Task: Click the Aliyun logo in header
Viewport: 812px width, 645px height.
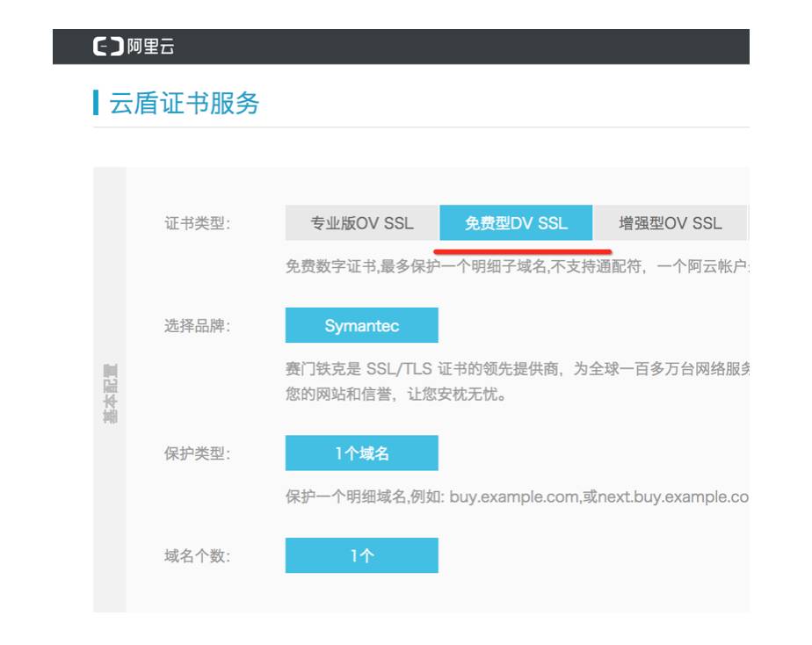Action: pos(134,47)
